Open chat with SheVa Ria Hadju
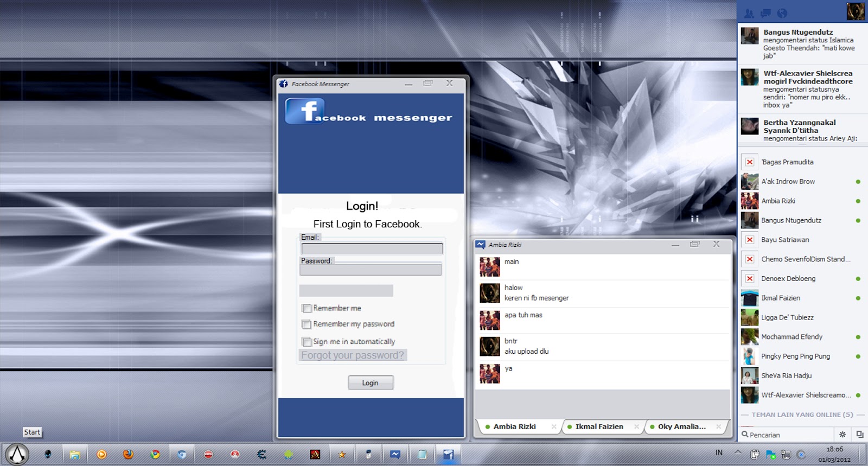This screenshot has width=868, height=466. pos(801,375)
